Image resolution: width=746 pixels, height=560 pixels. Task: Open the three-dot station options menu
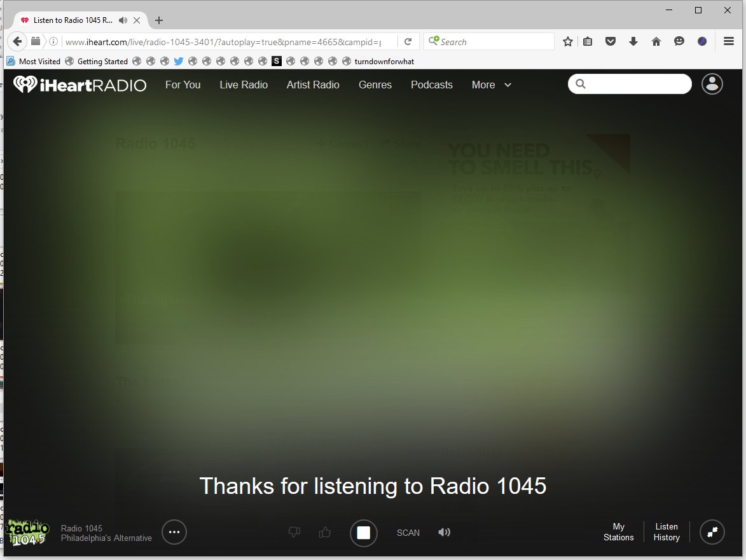click(x=174, y=532)
